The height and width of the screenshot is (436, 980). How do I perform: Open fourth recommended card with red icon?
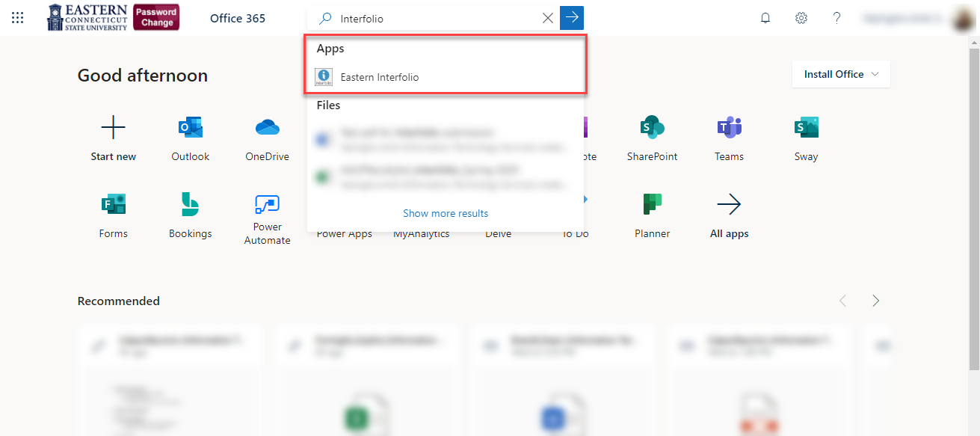[760, 380]
